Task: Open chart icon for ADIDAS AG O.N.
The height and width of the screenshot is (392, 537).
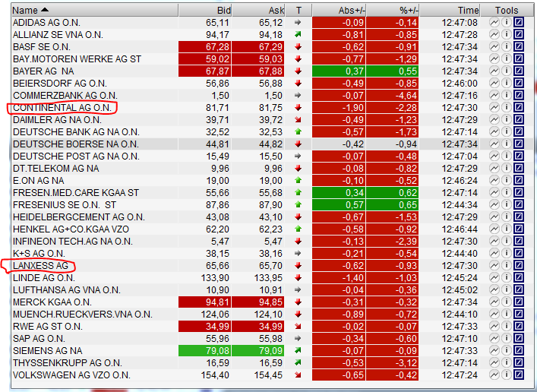Action: pos(494,22)
